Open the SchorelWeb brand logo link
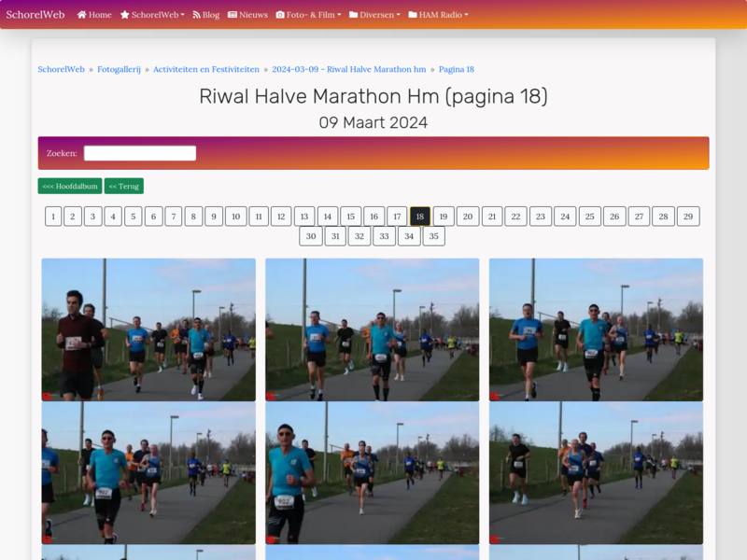747x560 pixels. [x=35, y=15]
